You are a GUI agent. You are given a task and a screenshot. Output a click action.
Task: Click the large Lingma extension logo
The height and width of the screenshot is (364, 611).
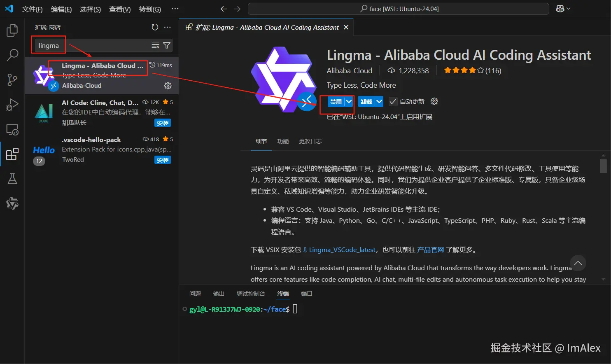point(284,79)
